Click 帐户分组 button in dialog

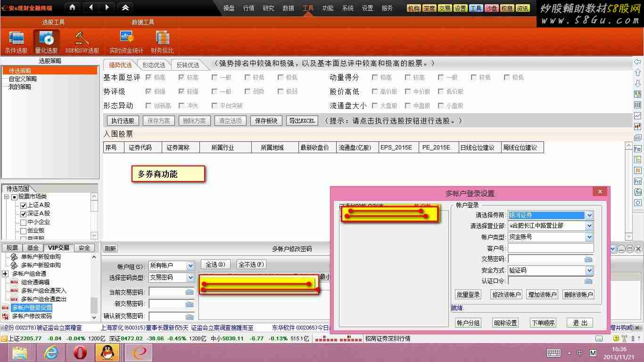pyautogui.click(x=468, y=323)
